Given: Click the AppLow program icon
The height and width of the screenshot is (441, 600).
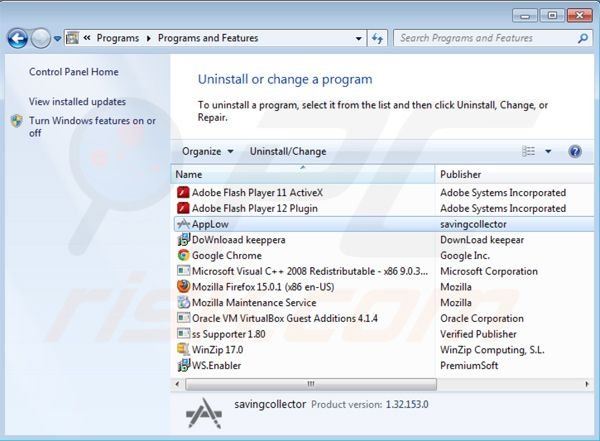Looking at the screenshot, I should click(x=183, y=224).
